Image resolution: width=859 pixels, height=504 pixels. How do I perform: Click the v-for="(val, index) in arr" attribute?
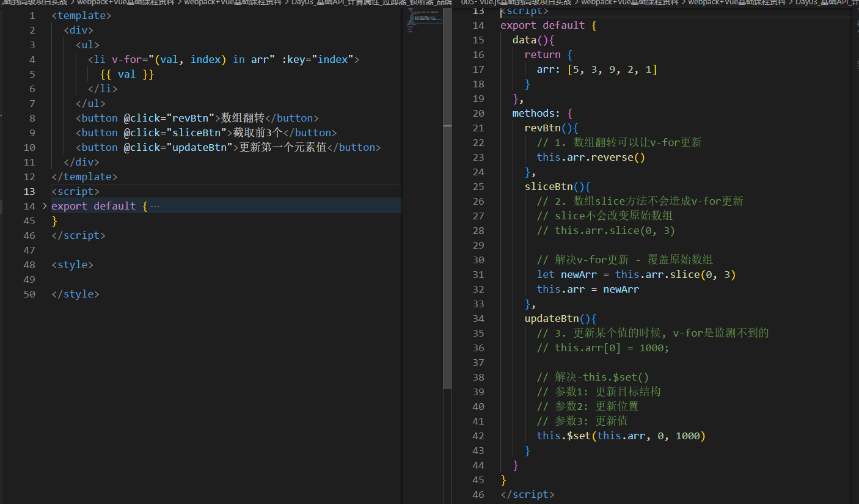click(193, 59)
